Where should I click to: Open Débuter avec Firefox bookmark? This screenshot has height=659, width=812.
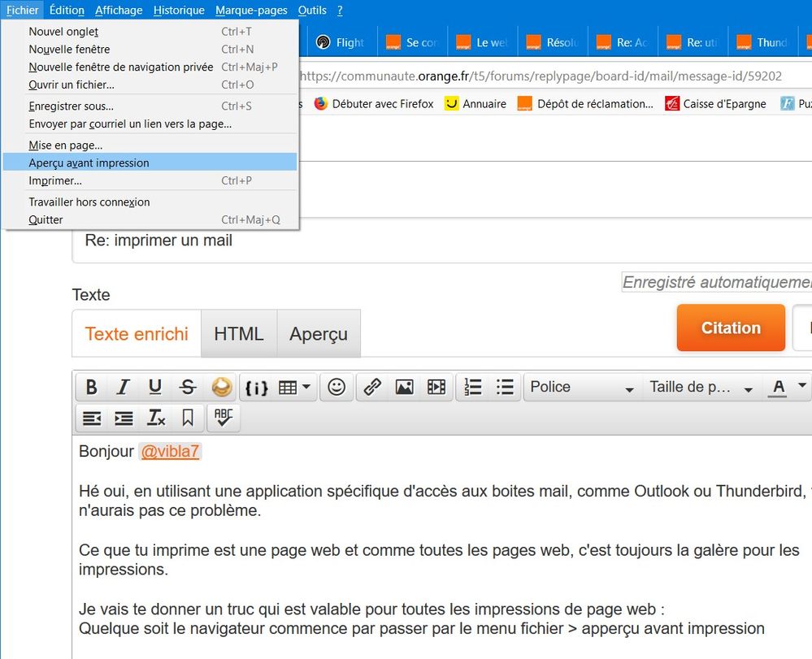pos(374,104)
